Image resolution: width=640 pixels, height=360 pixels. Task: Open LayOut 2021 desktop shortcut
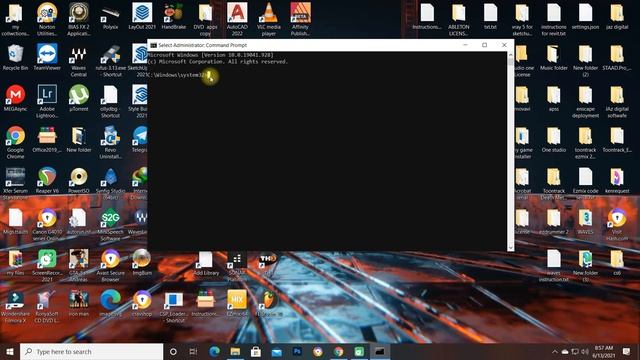[x=142, y=16]
